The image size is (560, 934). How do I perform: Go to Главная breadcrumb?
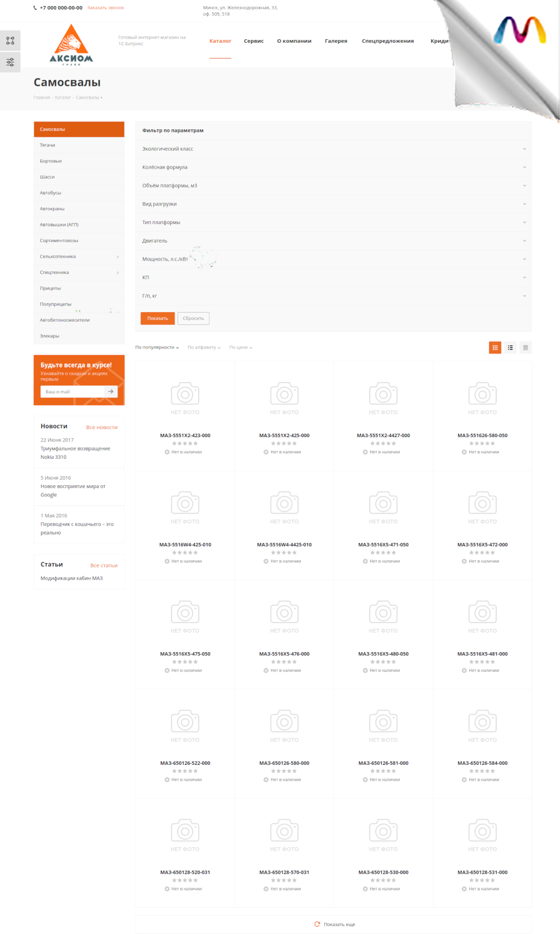[42, 97]
